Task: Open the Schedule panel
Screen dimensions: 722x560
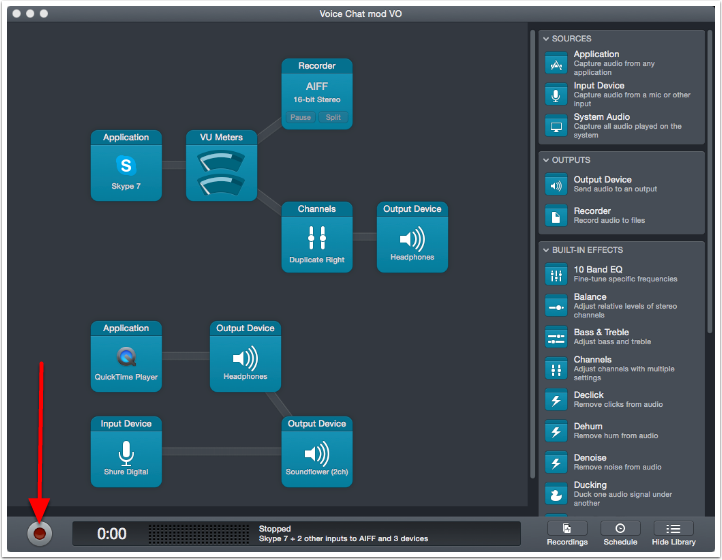Action: 620,533
